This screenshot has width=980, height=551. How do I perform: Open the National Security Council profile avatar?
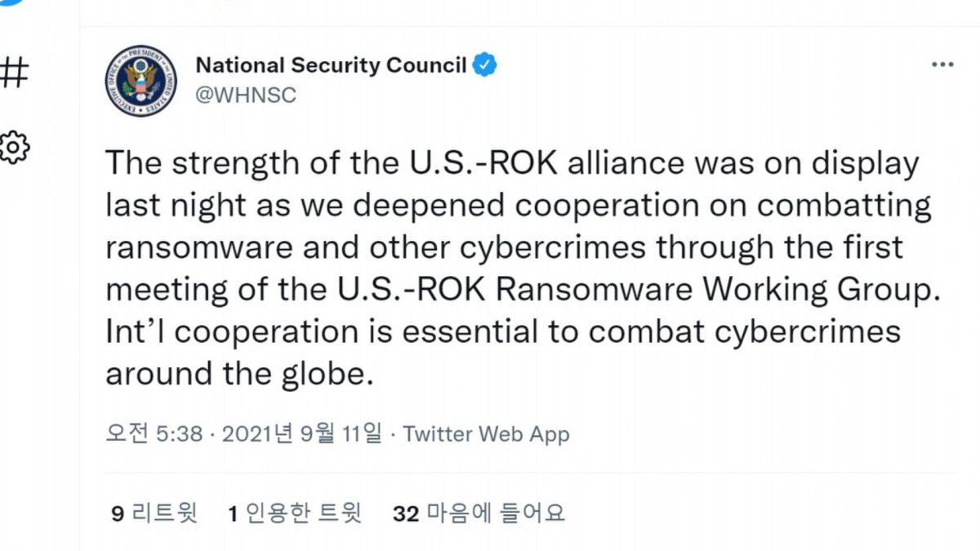tap(141, 81)
